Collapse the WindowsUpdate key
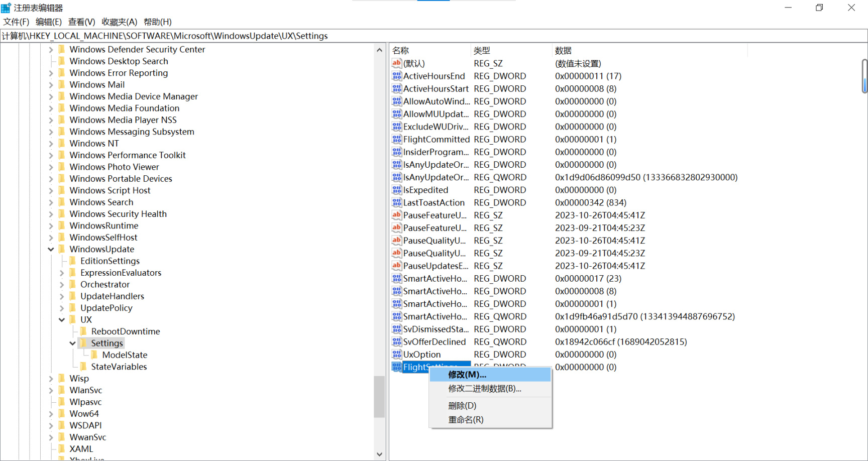The width and height of the screenshot is (868, 461). (51, 249)
